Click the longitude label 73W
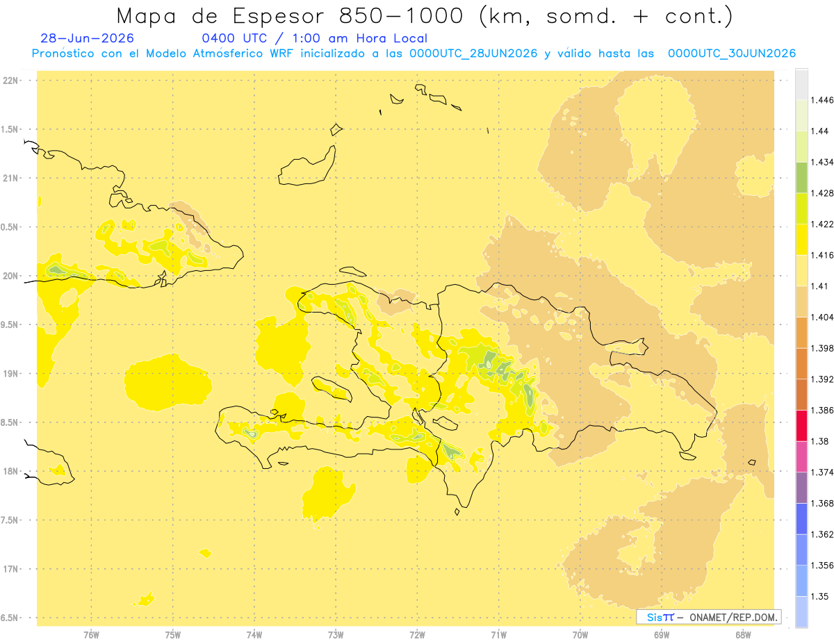 click(336, 635)
